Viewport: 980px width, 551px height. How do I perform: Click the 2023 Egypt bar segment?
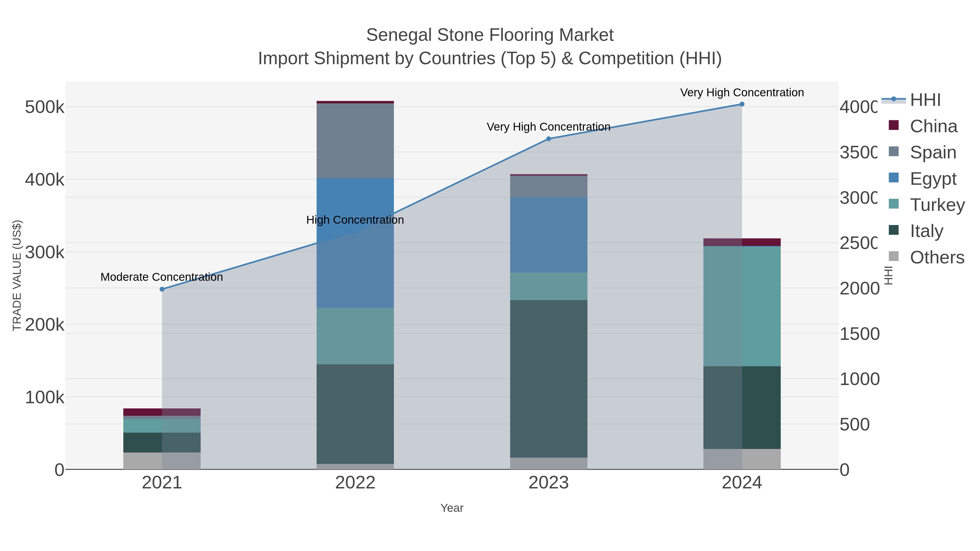coord(549,235)
